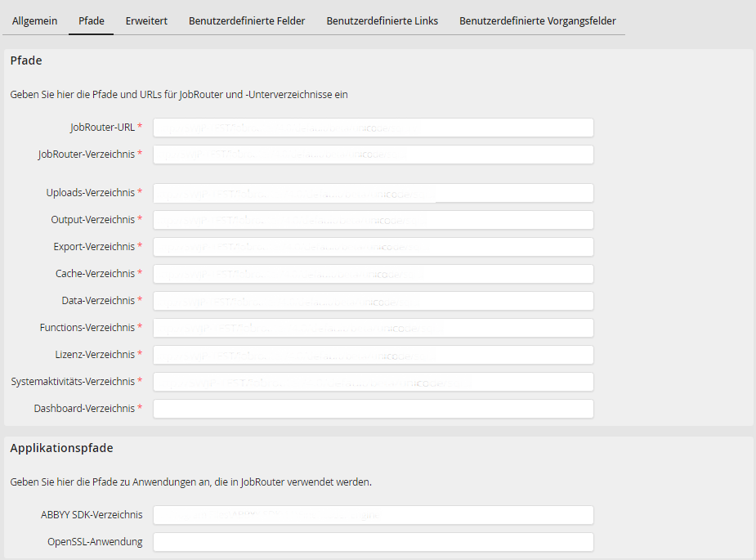This screenshot has width=756, height=560.
Task: Open the Erweitert tab
Action: (x=146, y=20)
